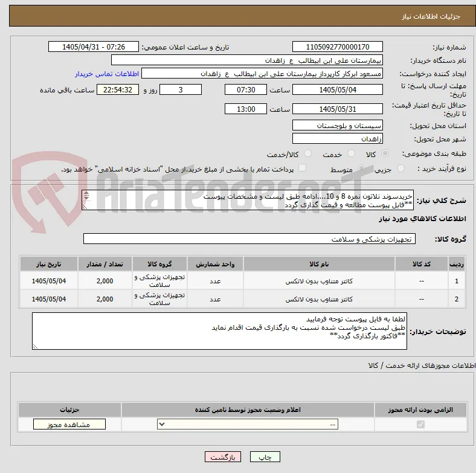
Task: Click the general need description textarea
Action: (248, 200)
